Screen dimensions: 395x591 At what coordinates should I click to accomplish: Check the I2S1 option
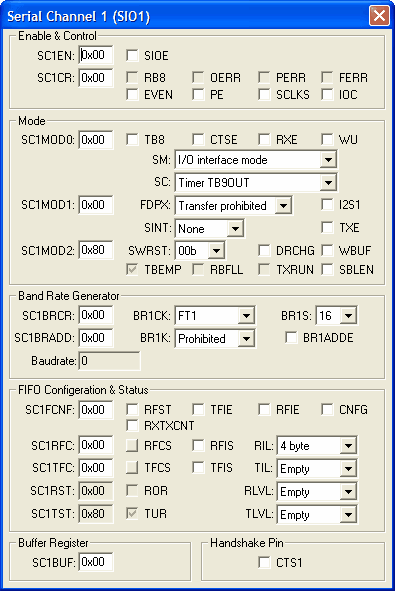coord(327,205)
